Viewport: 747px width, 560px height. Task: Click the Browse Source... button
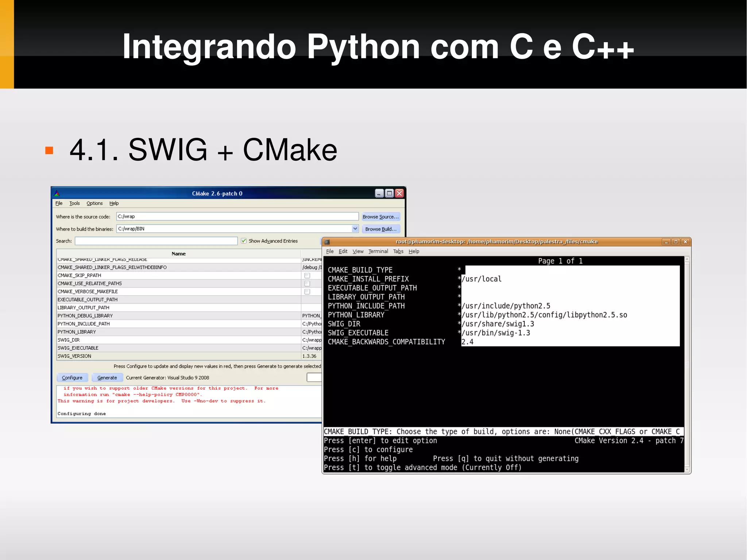pyautogui.click(x=380, y=217)
